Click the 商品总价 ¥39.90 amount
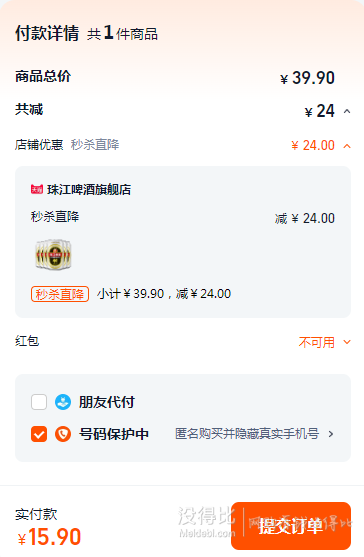The image size is (364, 557). click(307, 78)
